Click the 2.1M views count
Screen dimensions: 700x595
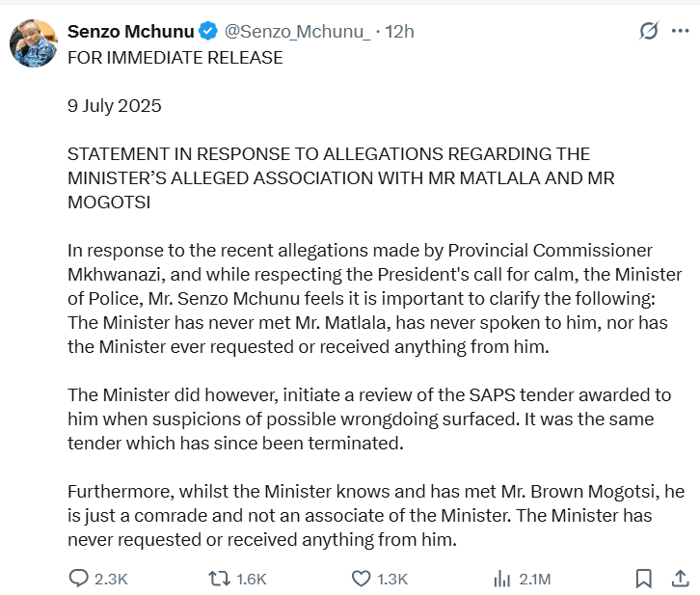point(534,579)
